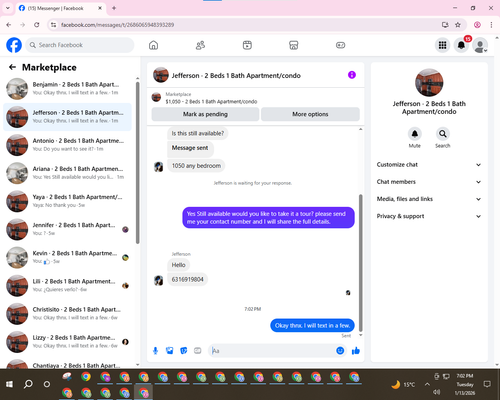The width and height of the screenshot is (500, 400).
Task: Mute this conversation bell icon
Action: pos(415,134)
